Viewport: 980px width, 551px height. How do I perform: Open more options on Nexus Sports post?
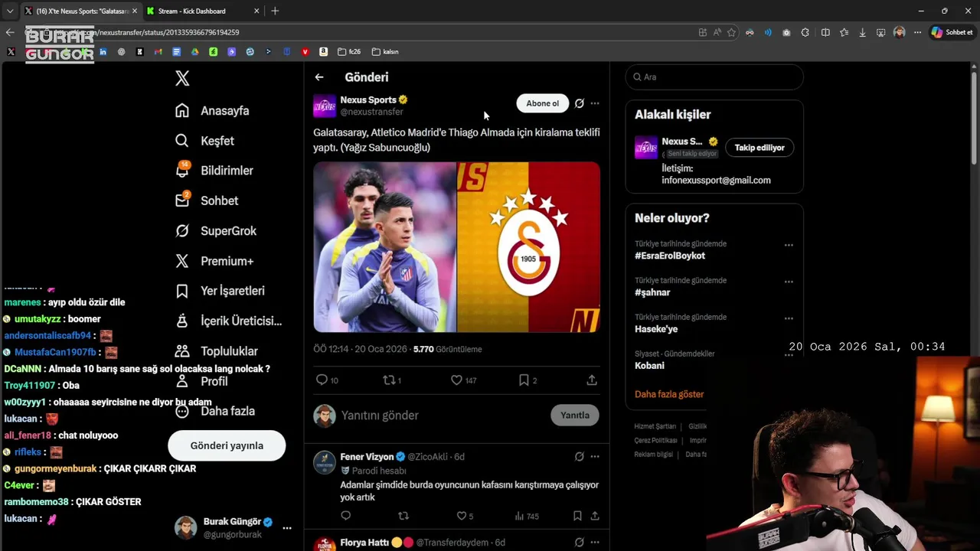coord(595,103)
